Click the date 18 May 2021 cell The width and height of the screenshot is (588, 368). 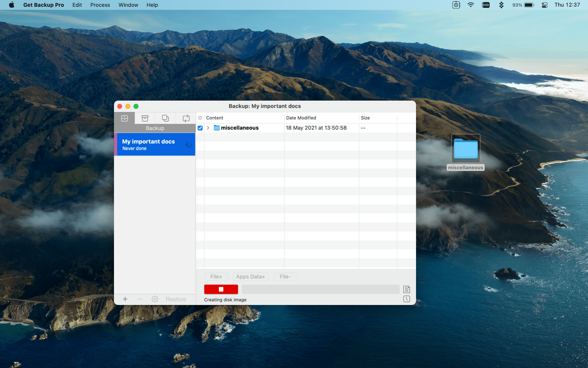click(316, 128)
